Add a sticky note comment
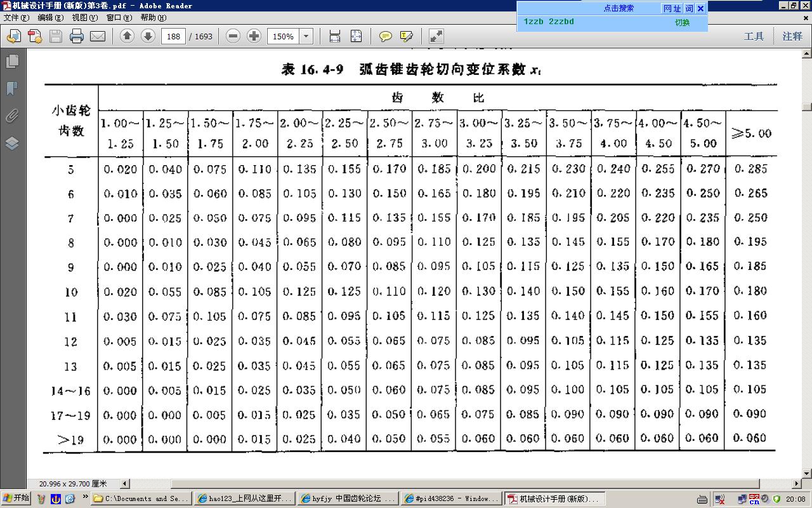This screenshot has width=812, height=508. click(x=385, y=36)
